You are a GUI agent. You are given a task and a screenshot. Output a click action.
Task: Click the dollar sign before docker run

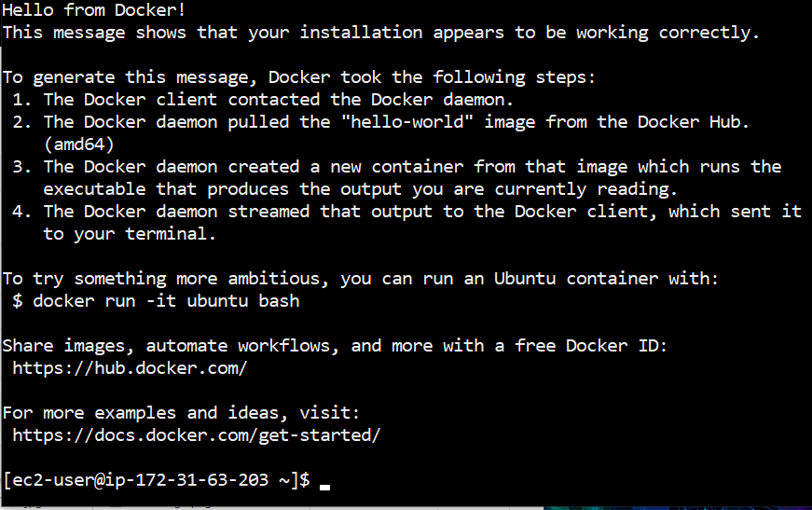tap(18, 301)
